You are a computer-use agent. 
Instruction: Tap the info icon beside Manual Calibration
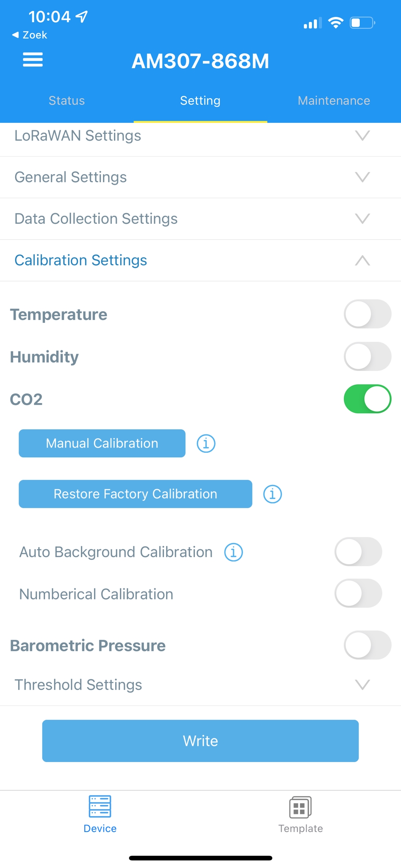206,443
